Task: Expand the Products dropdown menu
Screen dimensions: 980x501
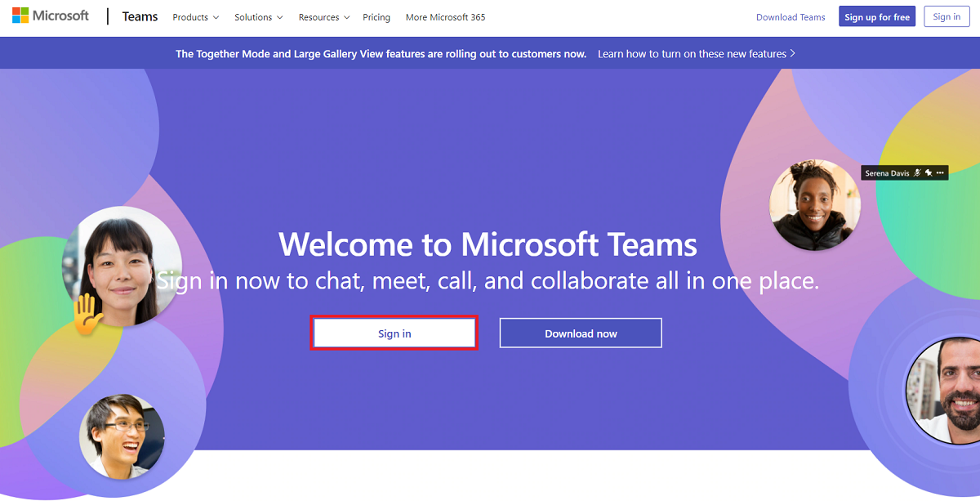Action: [196, 17]
